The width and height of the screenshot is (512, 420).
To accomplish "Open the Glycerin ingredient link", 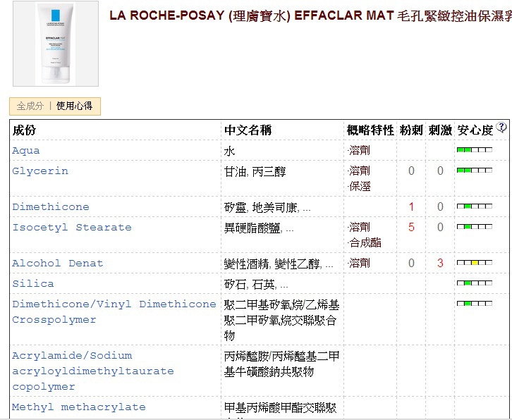I will pyautogui.click(x=40, y=171).
